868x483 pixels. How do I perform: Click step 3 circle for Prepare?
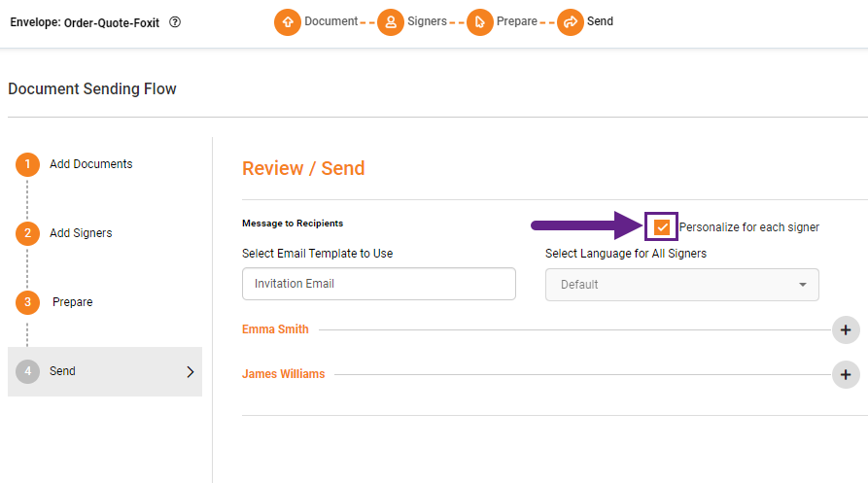coord(27,302)
